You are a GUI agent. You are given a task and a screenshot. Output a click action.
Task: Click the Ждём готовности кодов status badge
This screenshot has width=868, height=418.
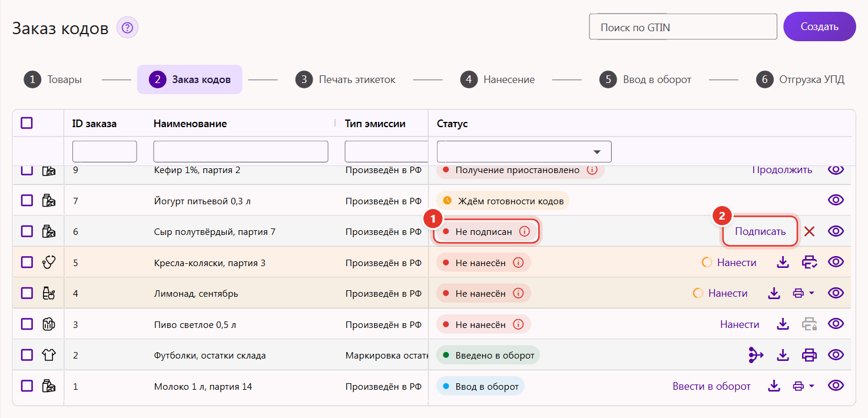tap(503, 201)
